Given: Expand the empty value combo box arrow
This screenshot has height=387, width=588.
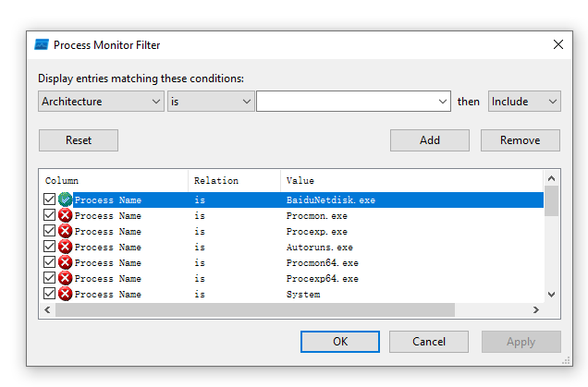Looking at the screenshot, I should (443, 102).
